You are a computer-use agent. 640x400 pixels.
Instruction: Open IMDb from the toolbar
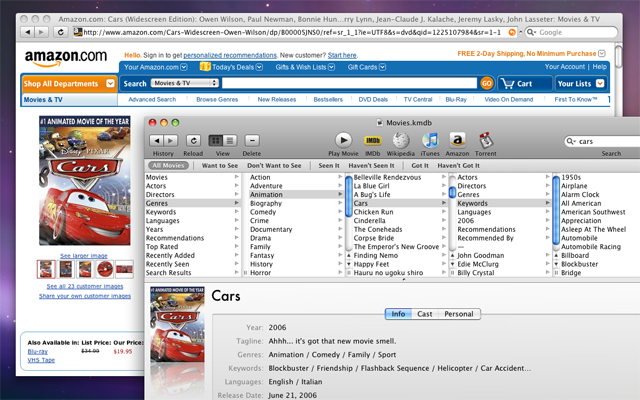[x=372, y=140]
